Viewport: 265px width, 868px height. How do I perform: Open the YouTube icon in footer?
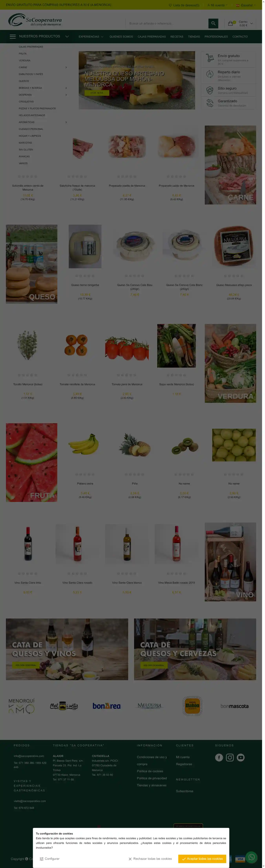[x=241, y=758]
